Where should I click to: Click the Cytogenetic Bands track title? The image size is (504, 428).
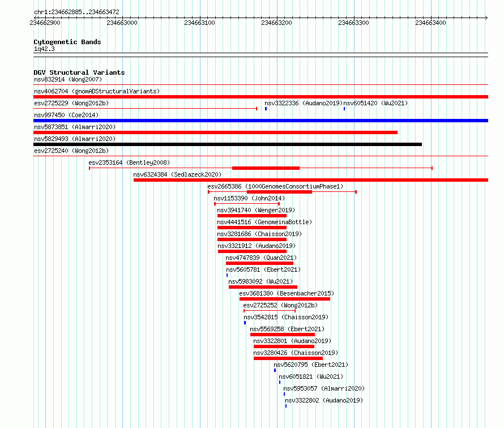coord(67,42)
